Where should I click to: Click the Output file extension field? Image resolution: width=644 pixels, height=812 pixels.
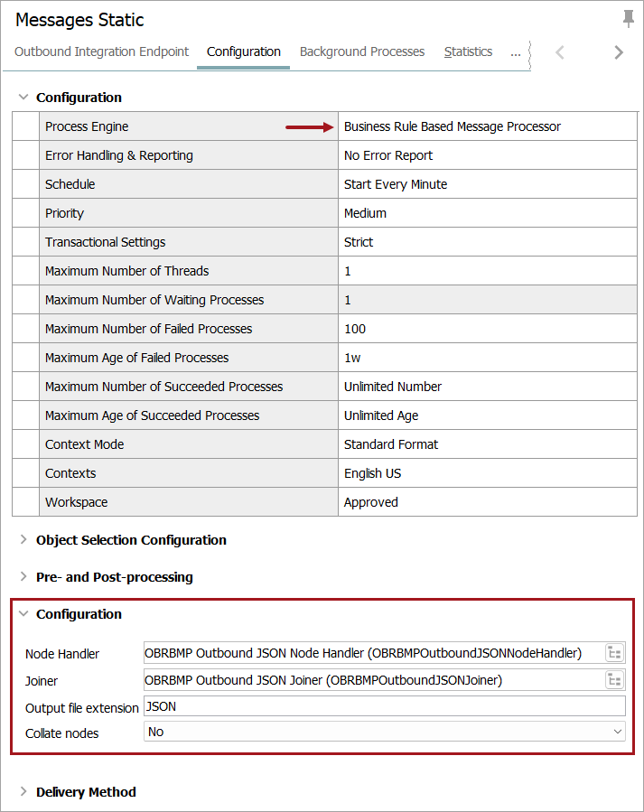384,706
